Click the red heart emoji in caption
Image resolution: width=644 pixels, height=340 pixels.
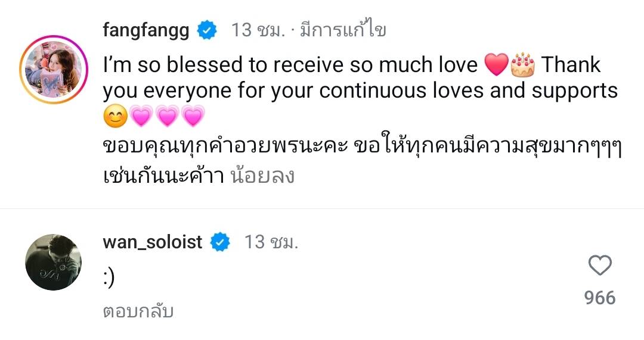[x=496, y=65]
